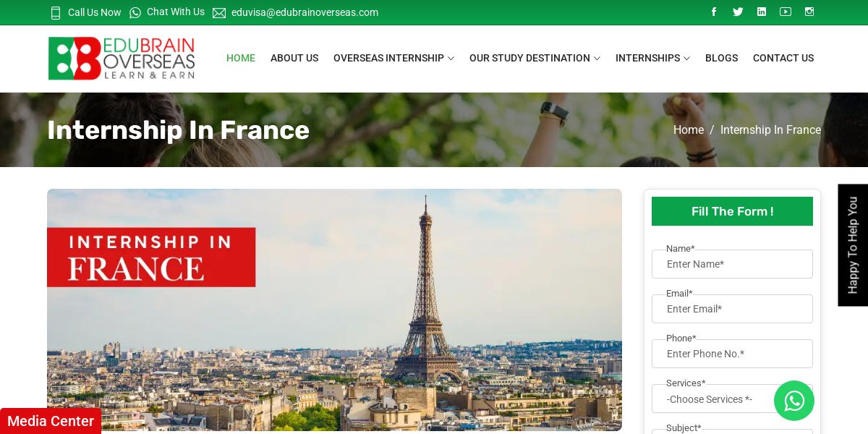Open the Instagram icon in top bar
868x434 pixels.
[x=809, y=12]
